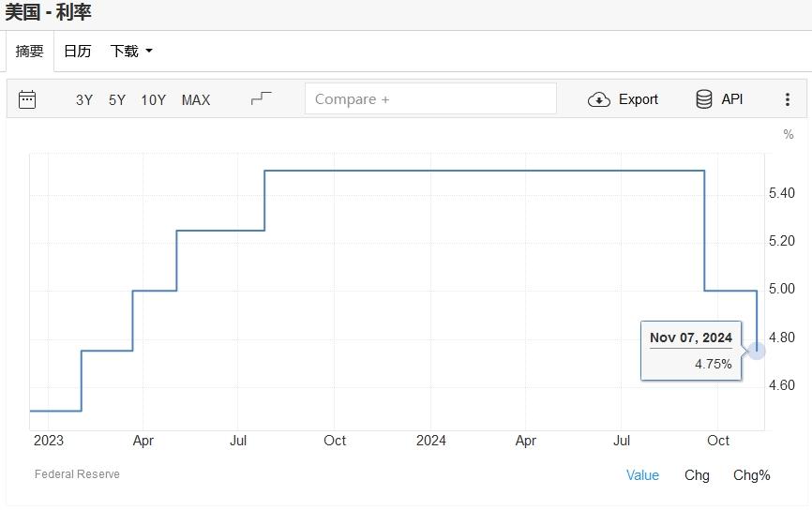
Task: Click the 4.75% tooltip box
Action: tap(691, 352)
